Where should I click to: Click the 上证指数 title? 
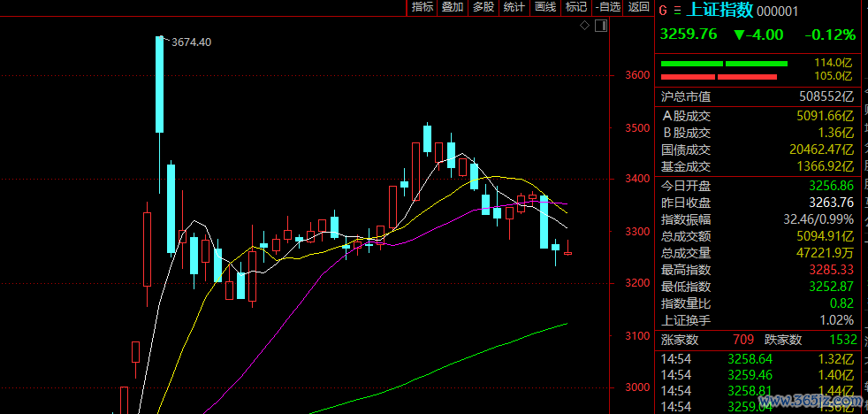(x=720, y=10)
